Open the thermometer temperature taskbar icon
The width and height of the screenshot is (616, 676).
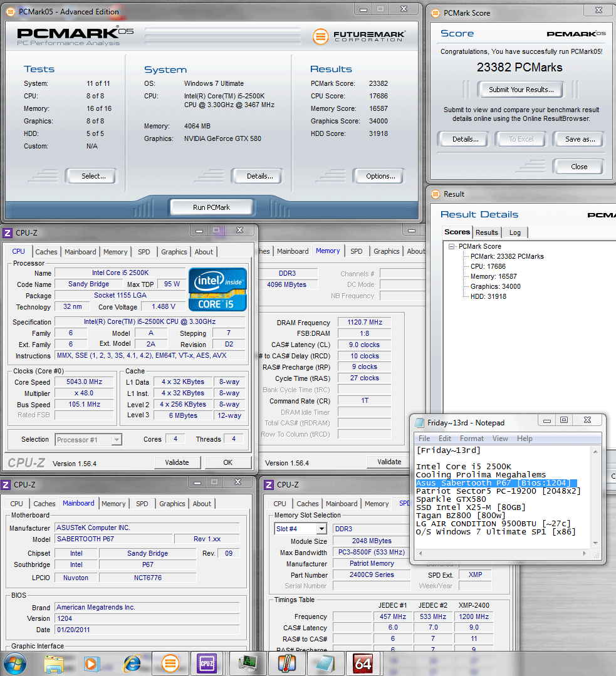point(286,664)
